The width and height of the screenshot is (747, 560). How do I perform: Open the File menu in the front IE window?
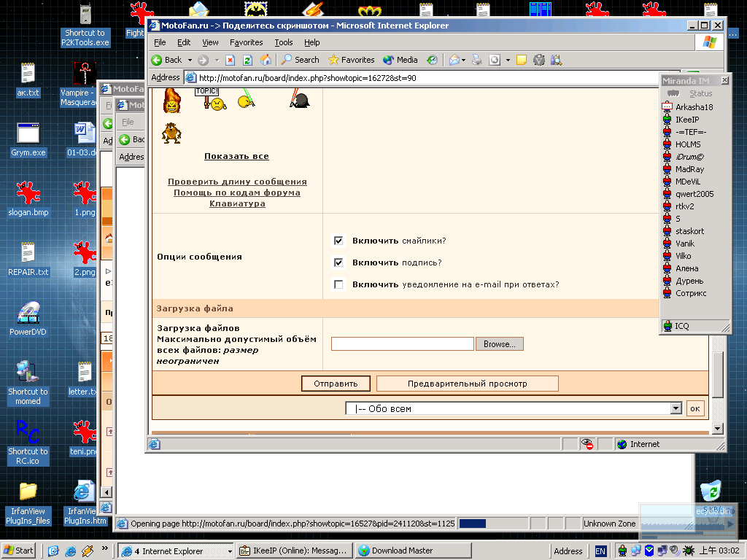pos(160,42)
